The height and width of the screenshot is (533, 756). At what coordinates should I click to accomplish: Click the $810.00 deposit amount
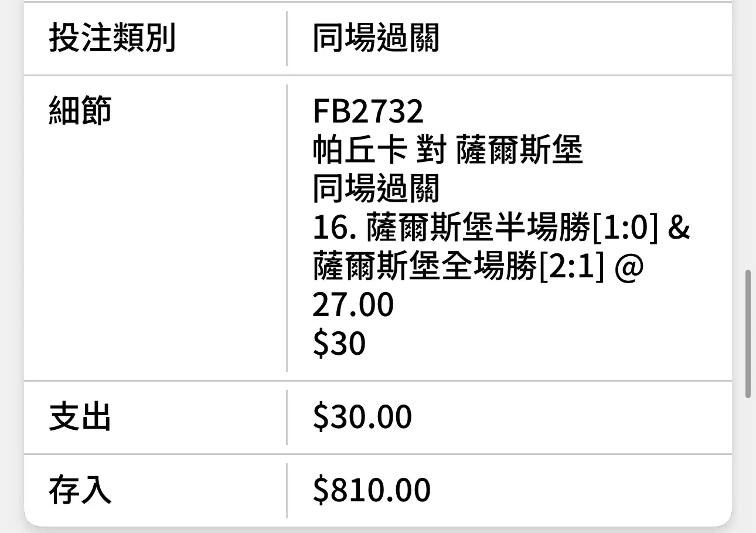pyautogui.click(x=372, y=491)
